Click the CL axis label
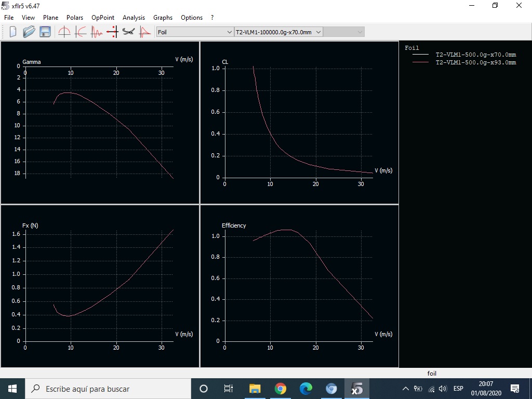This screenshot has height=399, width=532. point(225,62)
